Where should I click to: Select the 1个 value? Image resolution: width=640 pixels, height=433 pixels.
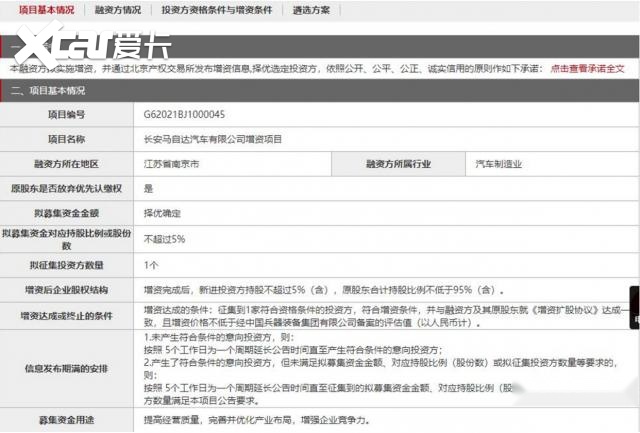pos(151,265)
